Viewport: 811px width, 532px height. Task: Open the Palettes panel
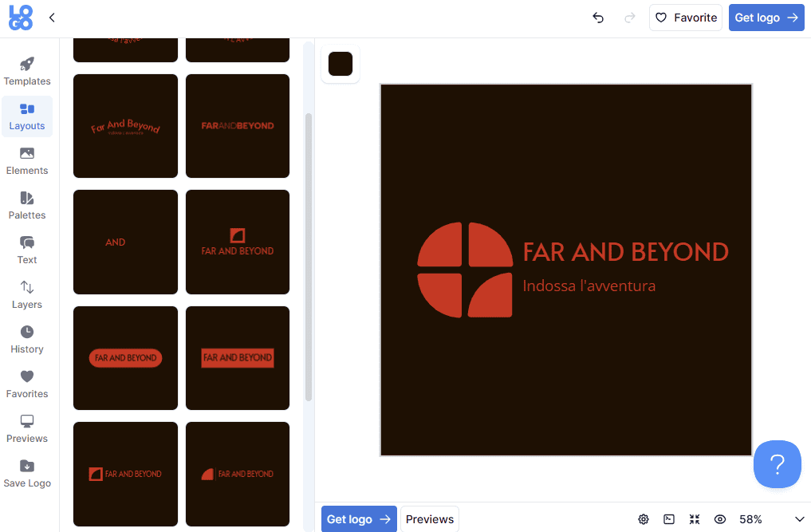pos(27,206)
